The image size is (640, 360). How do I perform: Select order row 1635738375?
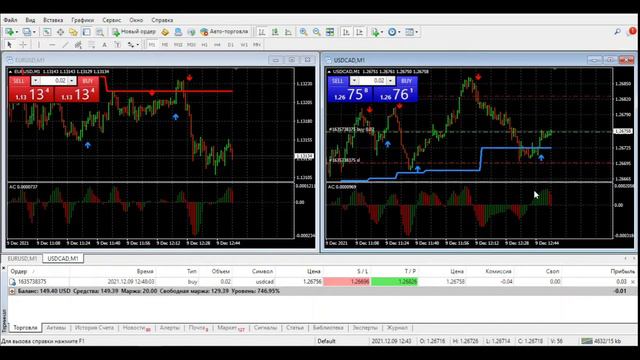[322, 282]
